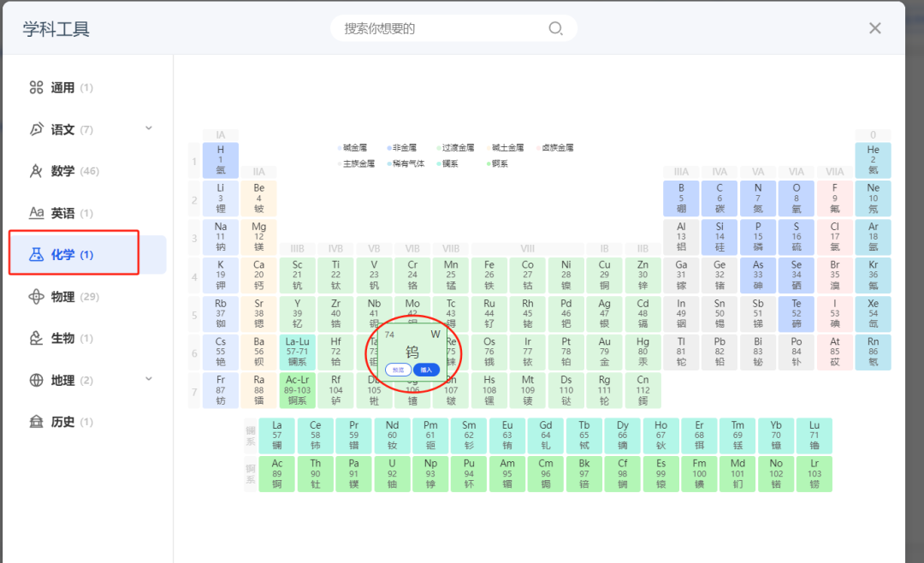Expand the 地理 category
This screenshot has width=924, height=563.
pyautogui.click(x=148, y=379)
